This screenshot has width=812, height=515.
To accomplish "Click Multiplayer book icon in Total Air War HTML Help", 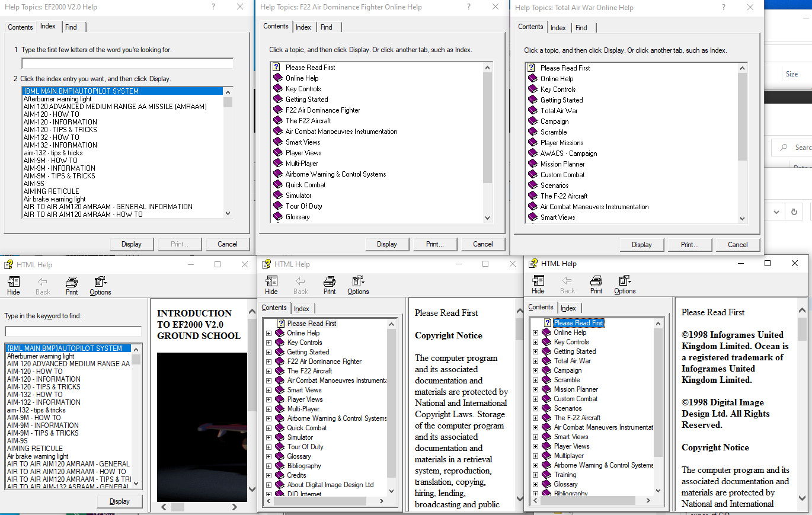I will tap(547, 455).
